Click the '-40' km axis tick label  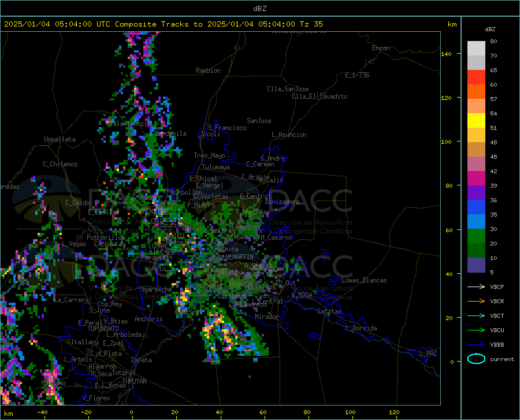coord(42,412)
